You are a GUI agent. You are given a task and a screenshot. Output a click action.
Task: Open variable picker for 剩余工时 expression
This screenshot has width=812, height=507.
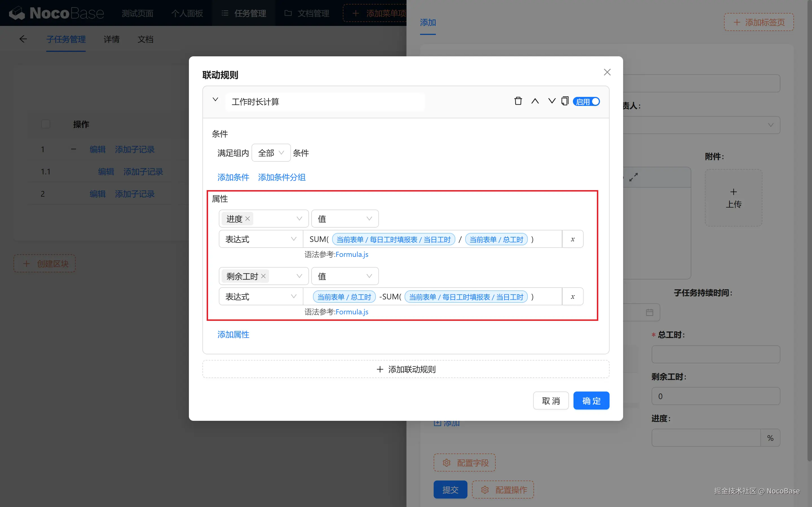point(572,296)
